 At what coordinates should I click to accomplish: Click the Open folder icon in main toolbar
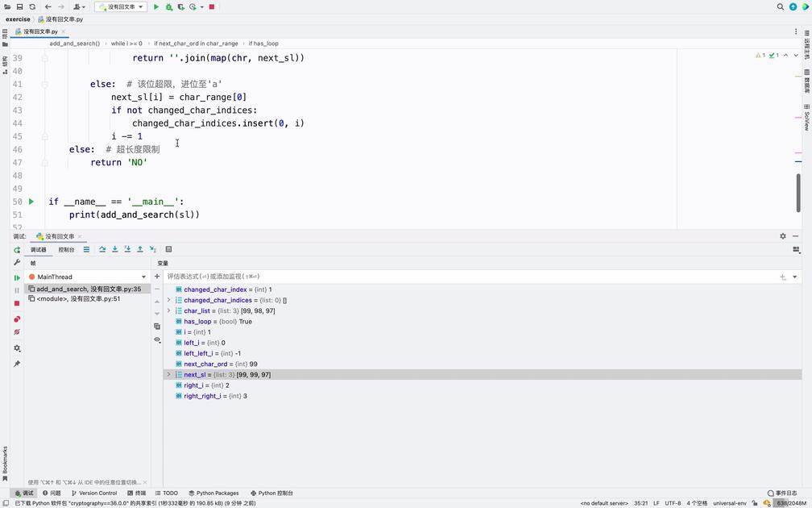(x=7, y=6)
